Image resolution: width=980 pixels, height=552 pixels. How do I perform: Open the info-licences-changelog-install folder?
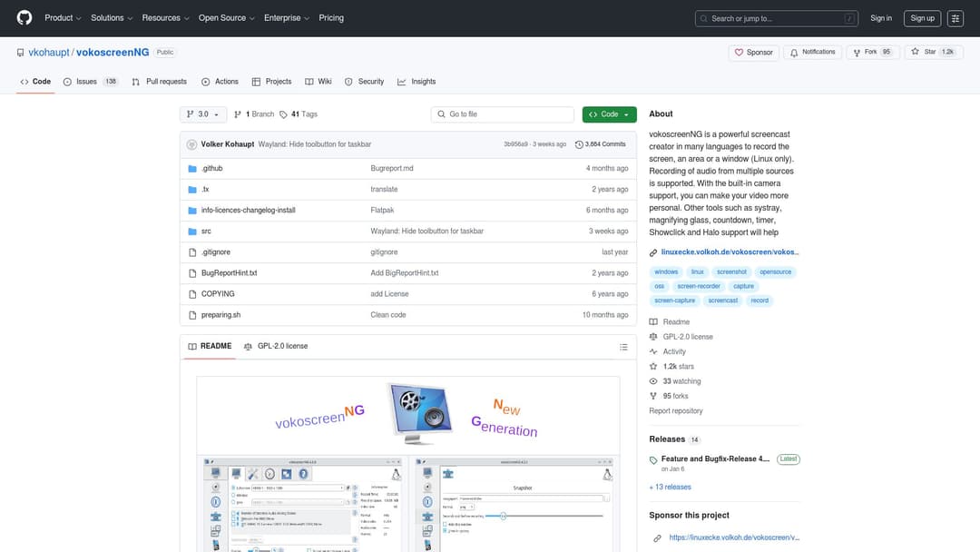[248, 210]
